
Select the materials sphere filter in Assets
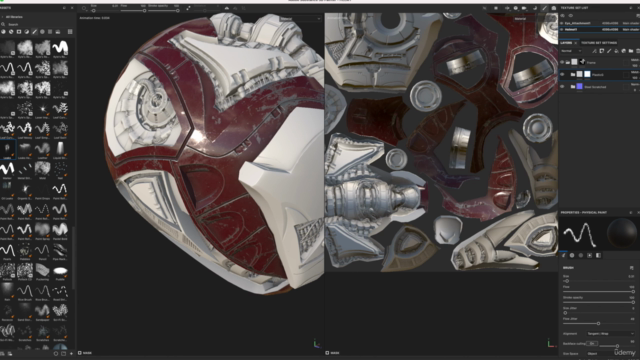[3, 31]
